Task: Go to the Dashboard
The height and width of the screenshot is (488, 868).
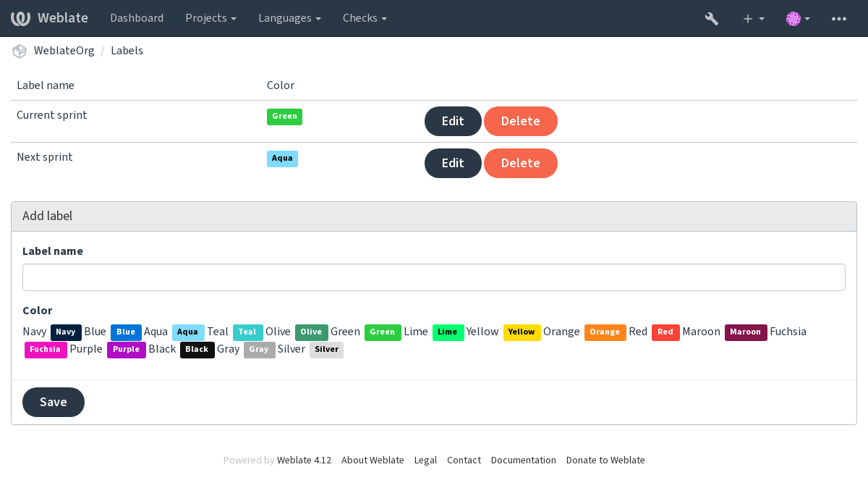Action: [x=137, y=18]
